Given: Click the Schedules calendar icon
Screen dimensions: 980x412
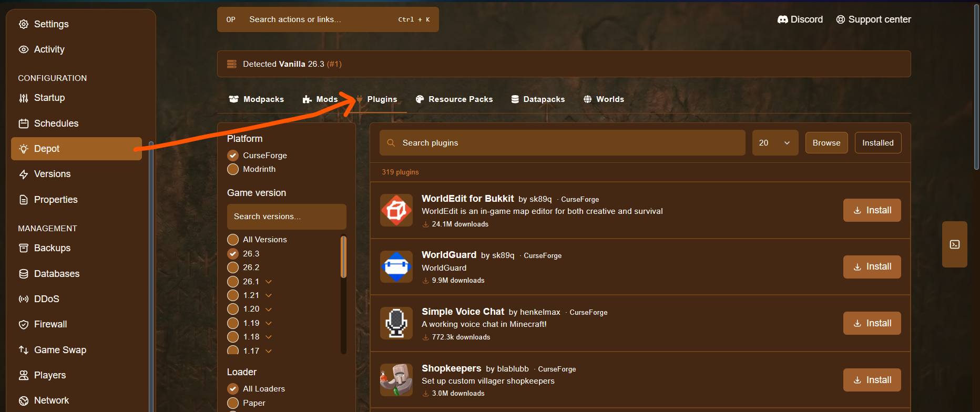Looking at the screenshot, I should [24, 123].
